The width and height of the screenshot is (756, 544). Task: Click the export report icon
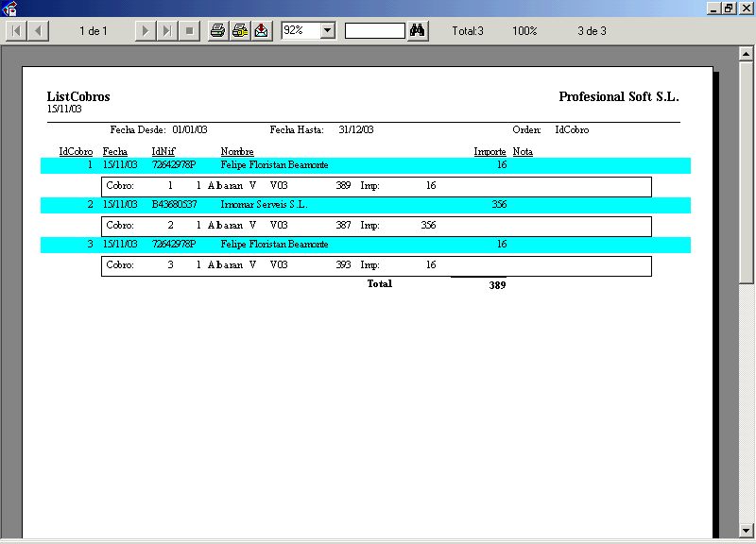tap(262, 31)
